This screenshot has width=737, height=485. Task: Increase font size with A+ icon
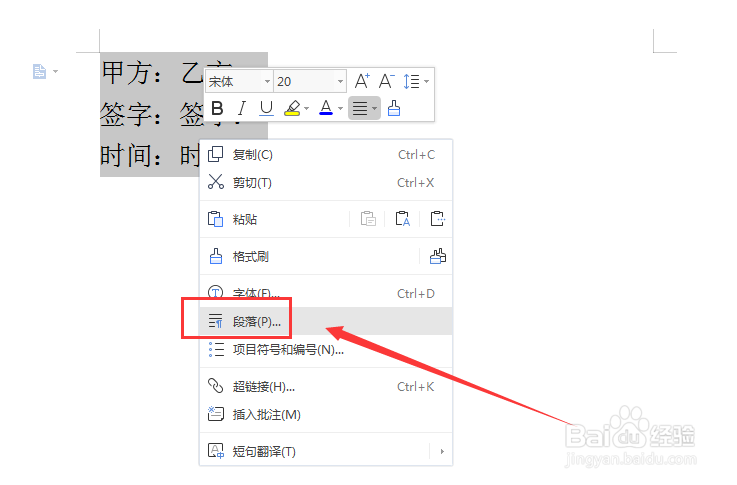click(362, 81)
